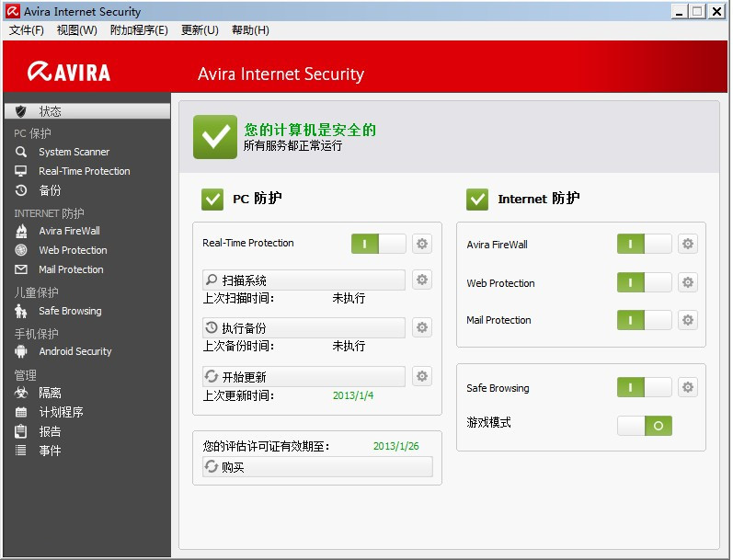
Task: Disable Avira FireWall toggle switch
Action: 644,244
